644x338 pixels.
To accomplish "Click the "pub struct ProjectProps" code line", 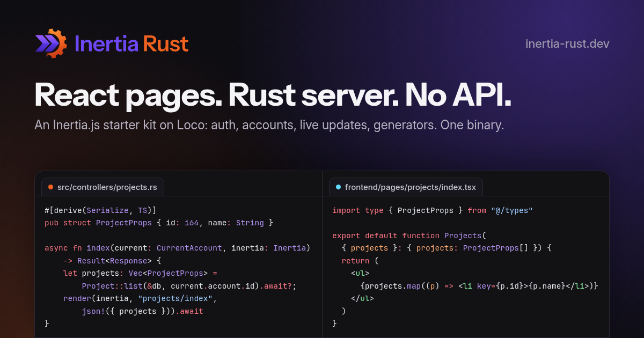I will pyautogui.click(x=159, y=222).
